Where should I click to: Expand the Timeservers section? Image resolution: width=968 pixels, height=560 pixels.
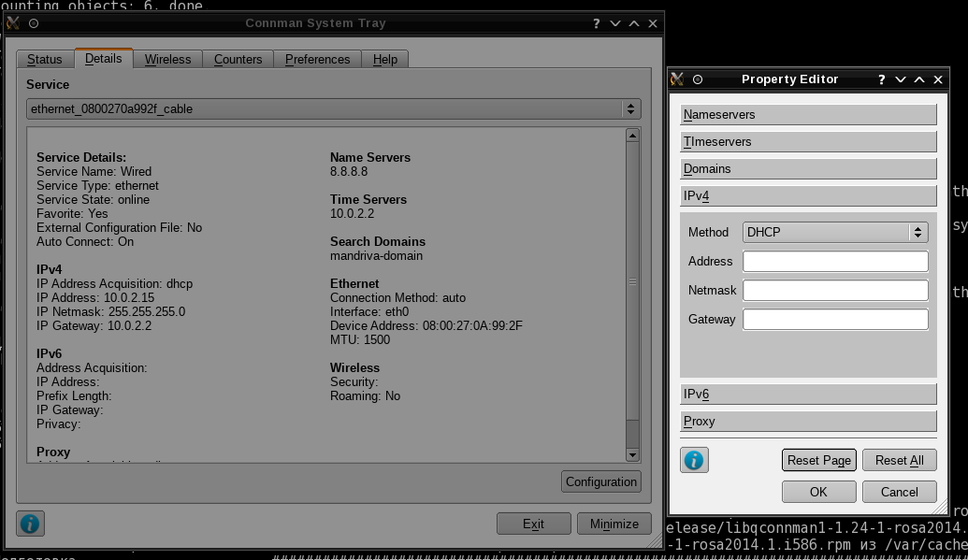pyautogui.click(x=808, y=142)
